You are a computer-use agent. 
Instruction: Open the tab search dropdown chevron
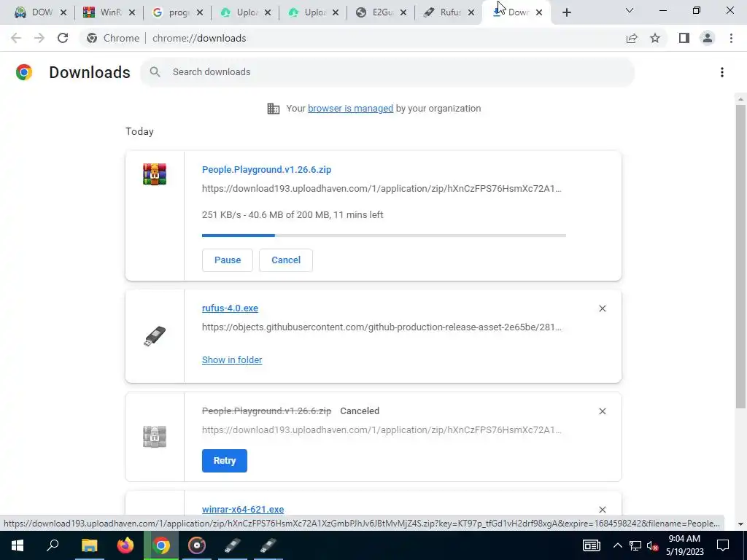630,10
